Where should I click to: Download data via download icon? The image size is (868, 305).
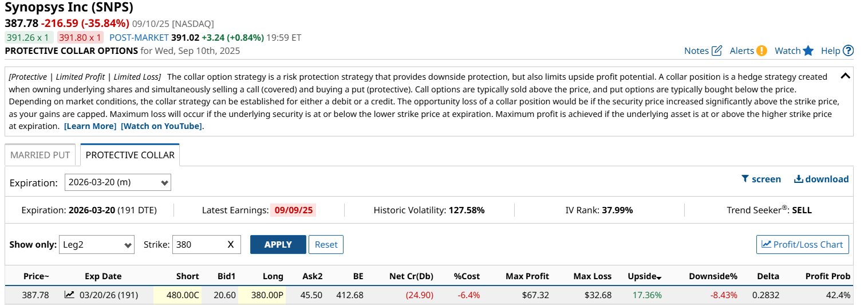pyautogui.click(x=798, y=179)
